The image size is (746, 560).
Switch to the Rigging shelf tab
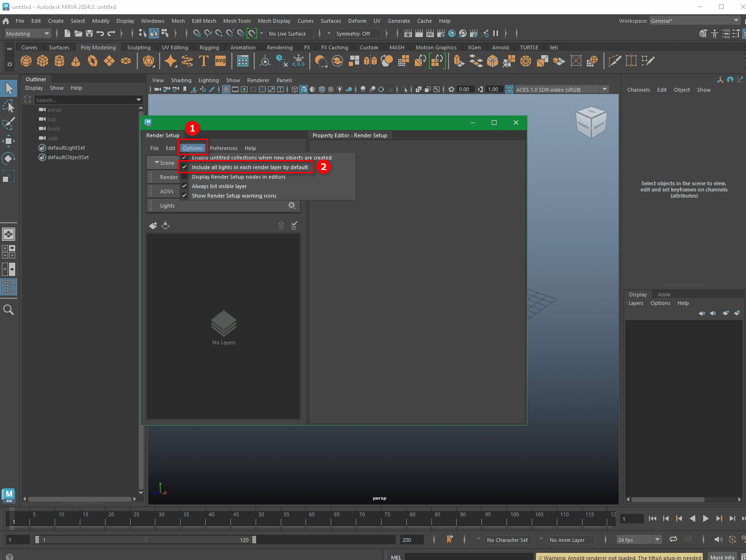pos(209,47)
